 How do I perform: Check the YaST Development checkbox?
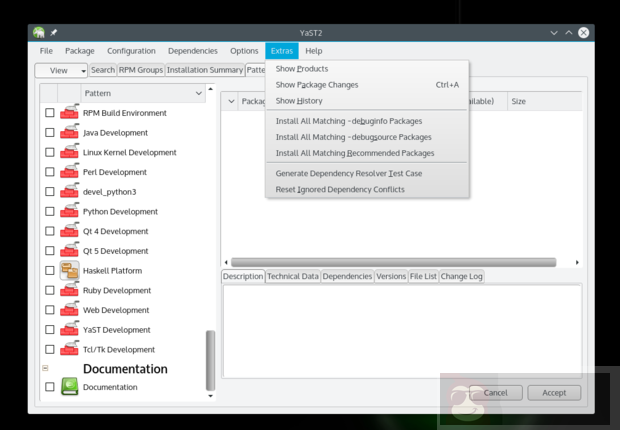pyautogui.click(x=49, y=330)
